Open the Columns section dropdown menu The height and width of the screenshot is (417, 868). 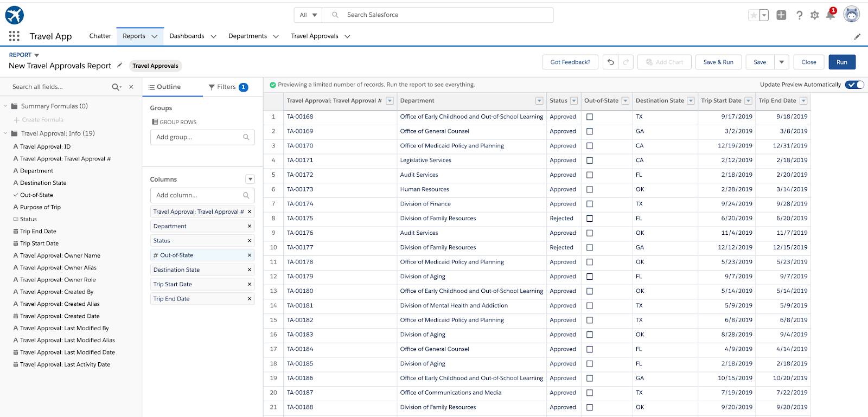coord(250,179)
